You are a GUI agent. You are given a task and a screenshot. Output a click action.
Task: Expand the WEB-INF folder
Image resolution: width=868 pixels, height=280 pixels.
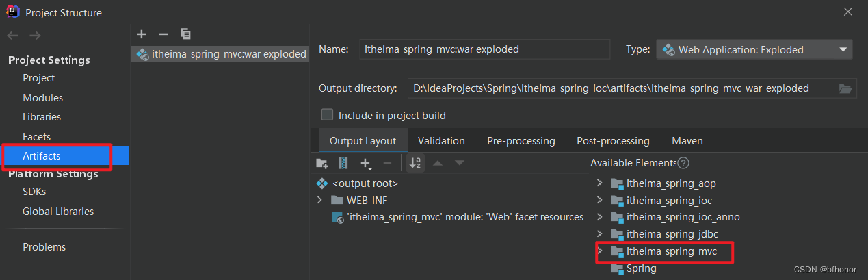pos(319,200)
